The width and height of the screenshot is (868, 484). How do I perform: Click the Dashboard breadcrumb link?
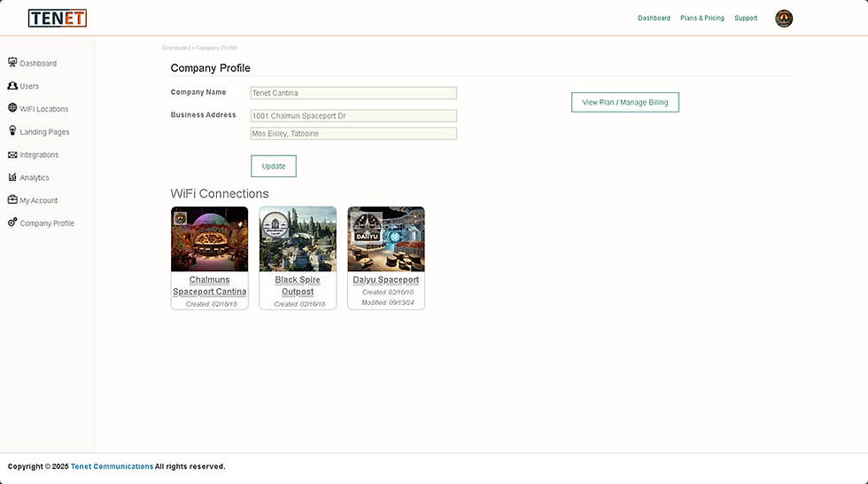(x=176, y=48)
